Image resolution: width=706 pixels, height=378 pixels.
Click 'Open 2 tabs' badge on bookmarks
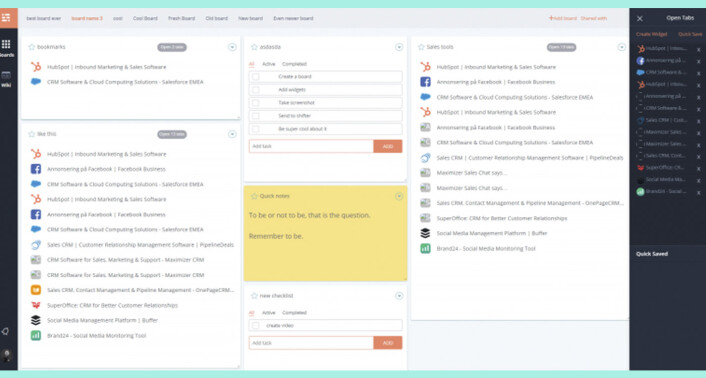click(x=172, y=47)
